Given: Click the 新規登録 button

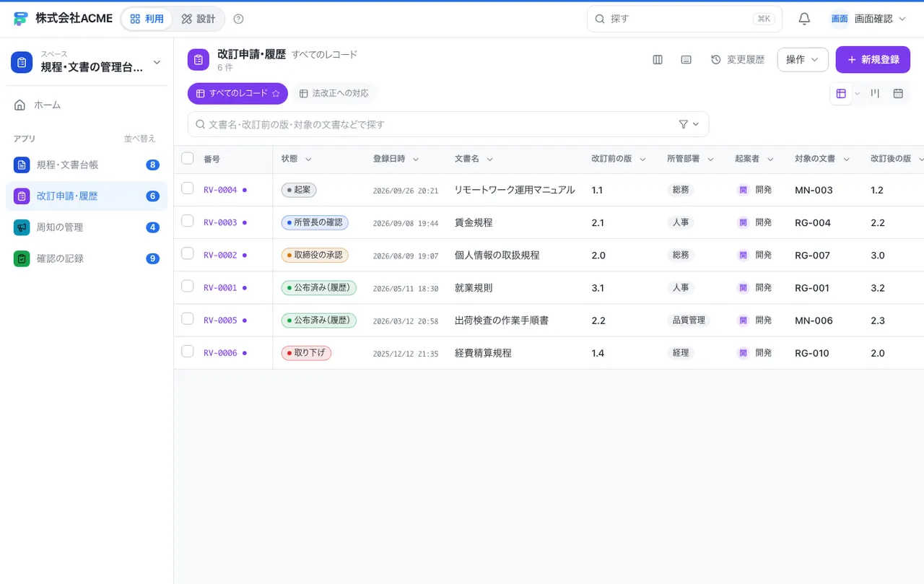Looking at the screenshot, I should pyautogui.click(x=873, y=60).
